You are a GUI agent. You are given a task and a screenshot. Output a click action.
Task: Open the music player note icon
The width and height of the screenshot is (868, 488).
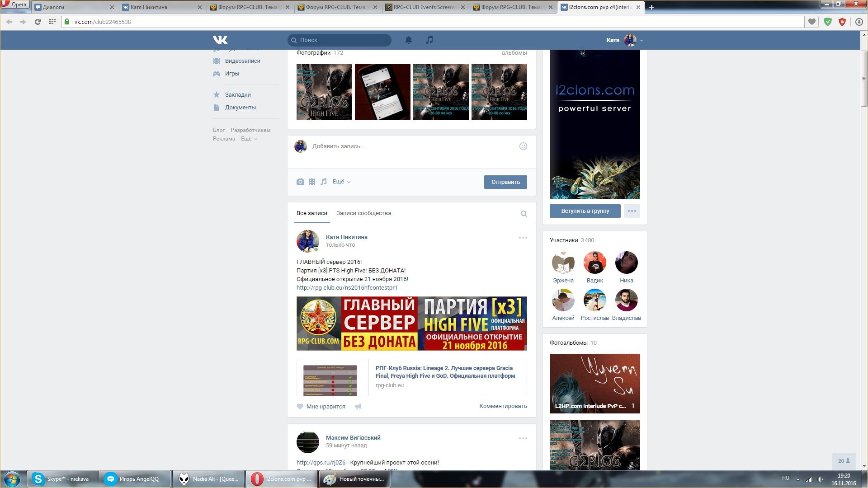[x=429, y=40]
